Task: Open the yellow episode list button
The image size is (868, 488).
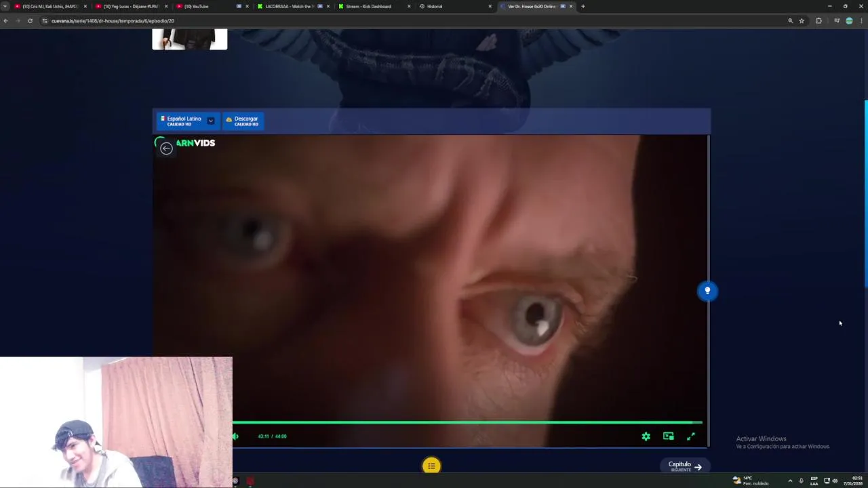Action: tap(431, 466)
